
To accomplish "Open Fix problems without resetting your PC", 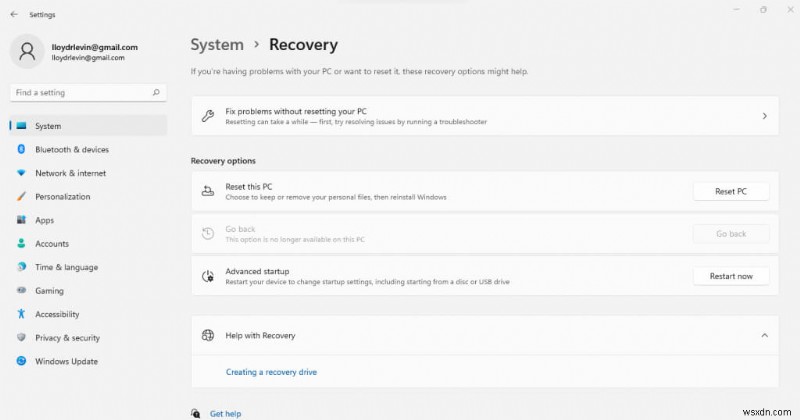I will [485, 116].
